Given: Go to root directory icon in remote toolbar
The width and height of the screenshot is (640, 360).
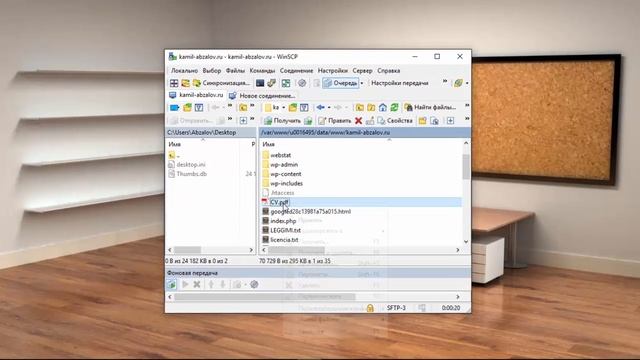Looking at the screenshot, I should [371, 107].
